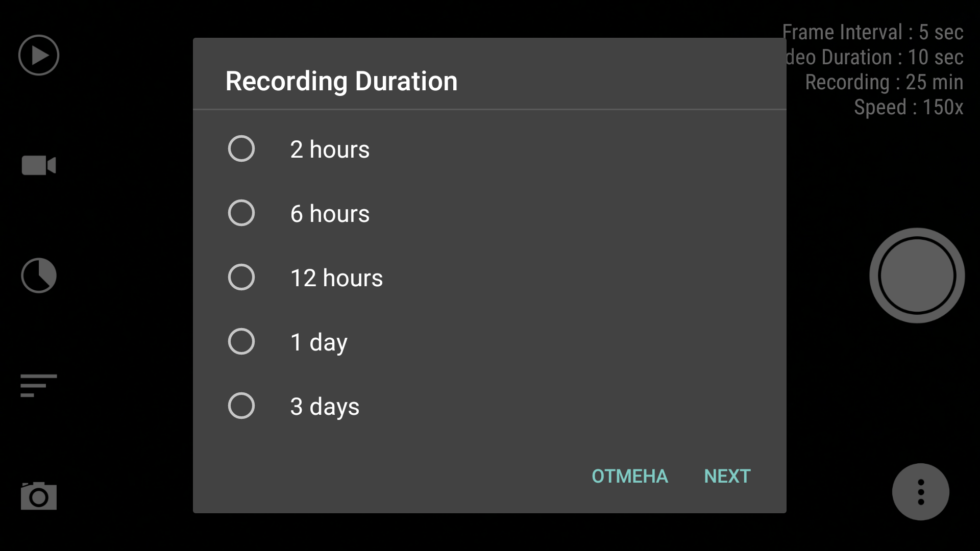Tap the Recording 25 min info text
This screenshot has height=551, width=980.
[884, 82]
